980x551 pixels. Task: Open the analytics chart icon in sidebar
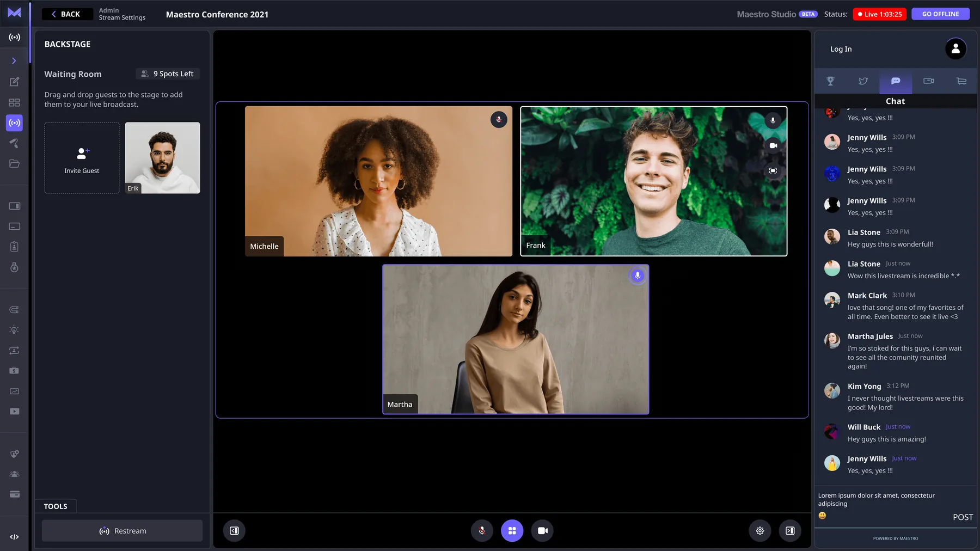(14, 391)
